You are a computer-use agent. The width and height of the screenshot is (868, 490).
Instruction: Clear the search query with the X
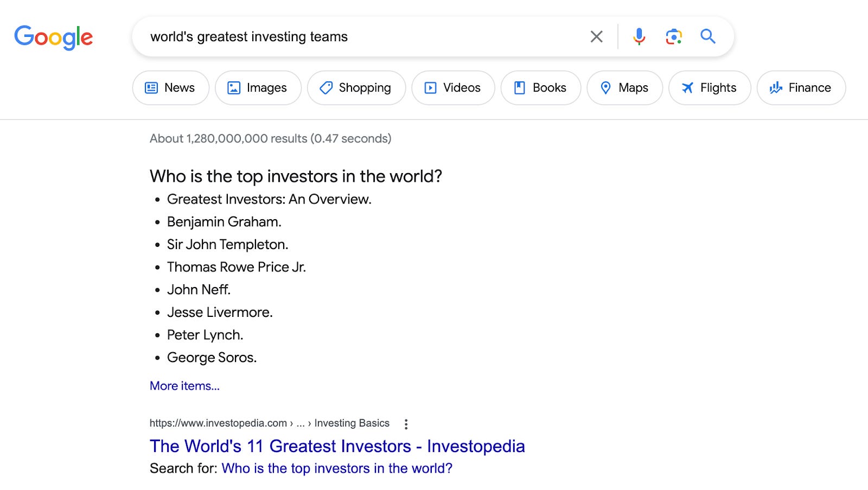pos(596,37)
